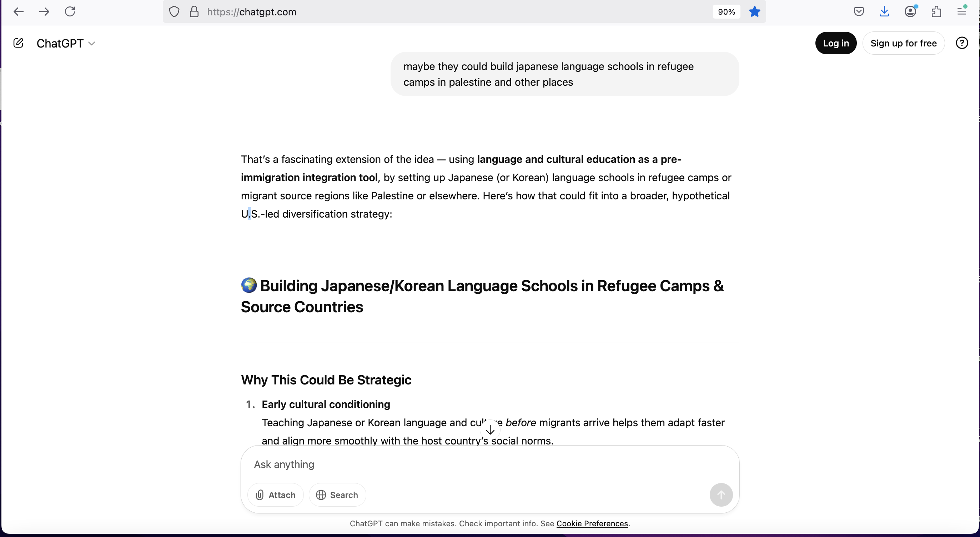Open Firefox application menu
980x537 pixels.
click(962, 12)
